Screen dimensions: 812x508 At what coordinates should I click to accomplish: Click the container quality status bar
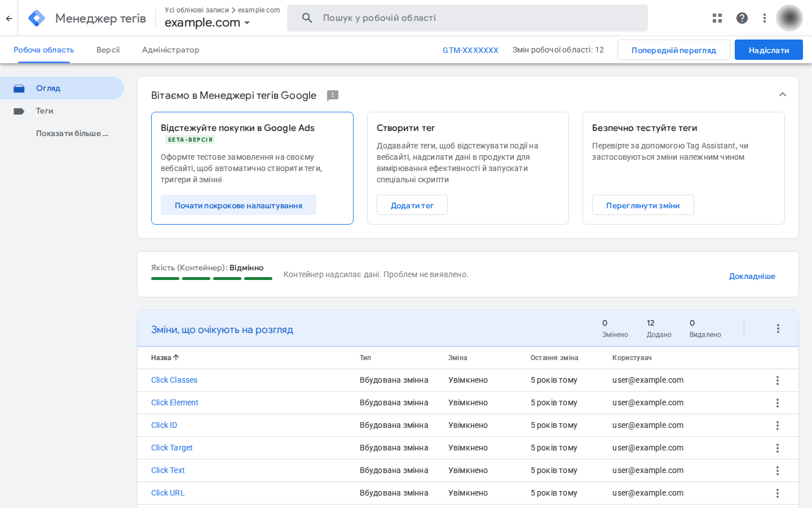click(211, 278)
